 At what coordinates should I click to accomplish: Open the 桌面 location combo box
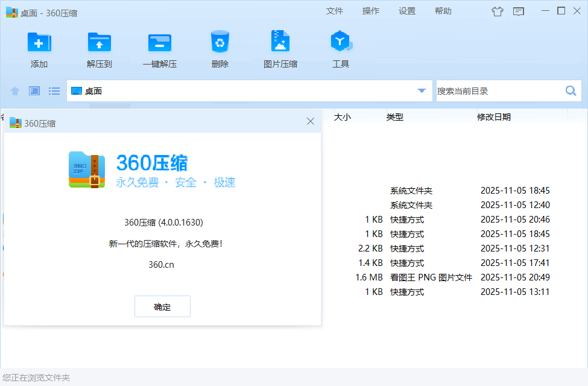click(x=241, y=90)
